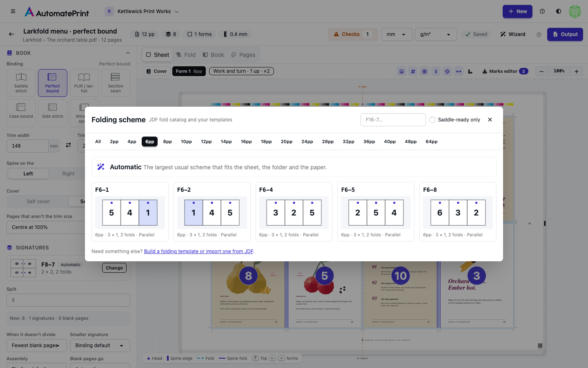
Task: Set spine on the Right
Action: 68,174
